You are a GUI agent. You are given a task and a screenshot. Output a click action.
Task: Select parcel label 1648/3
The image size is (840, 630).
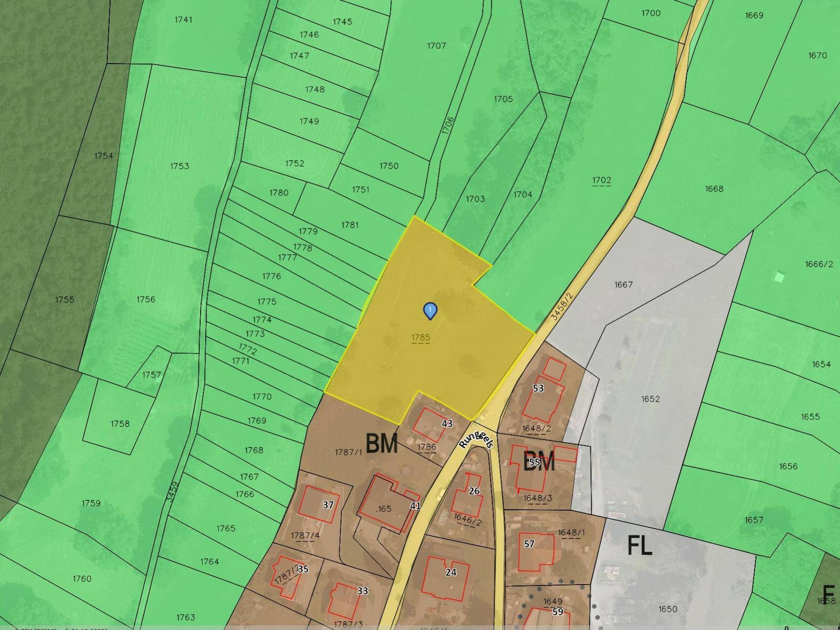(538, 498)
